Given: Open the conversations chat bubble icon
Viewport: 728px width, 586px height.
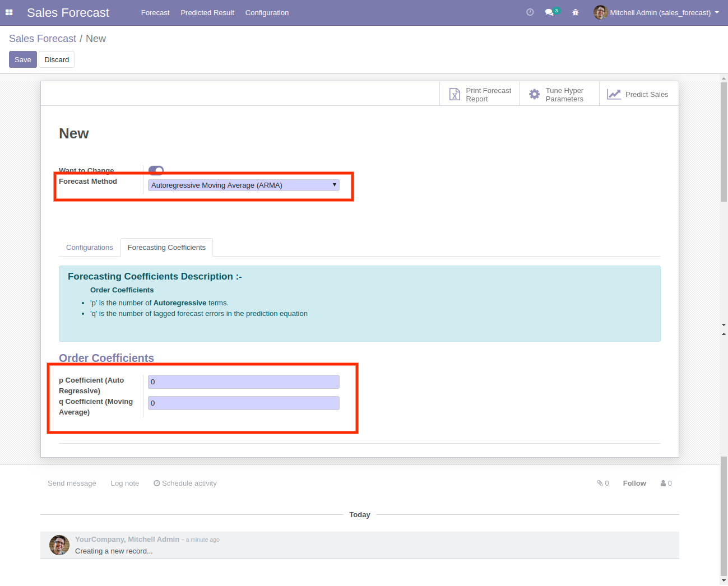Looking at the screenshot, I should click(x=549, y=12).
